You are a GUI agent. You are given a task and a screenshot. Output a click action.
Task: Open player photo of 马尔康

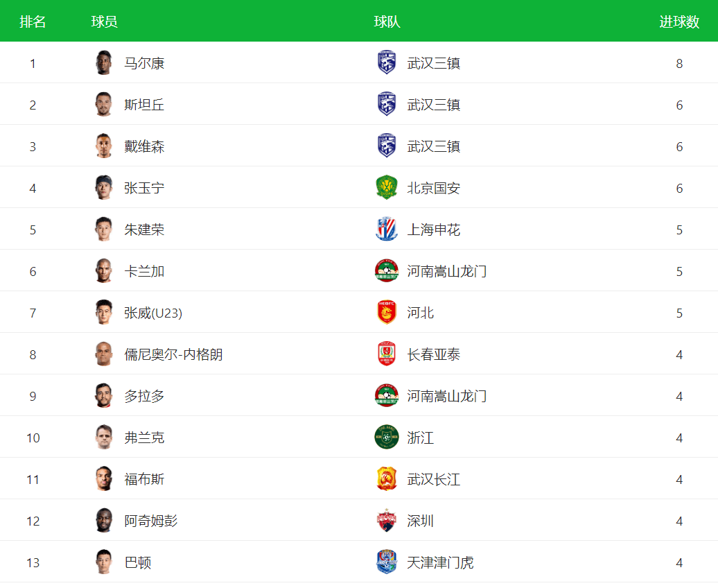[104, 63]
